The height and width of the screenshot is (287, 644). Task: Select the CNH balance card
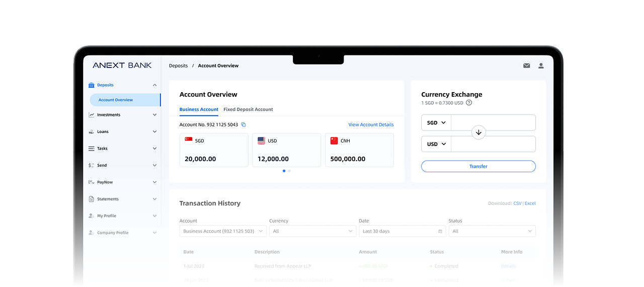[359, 150]
